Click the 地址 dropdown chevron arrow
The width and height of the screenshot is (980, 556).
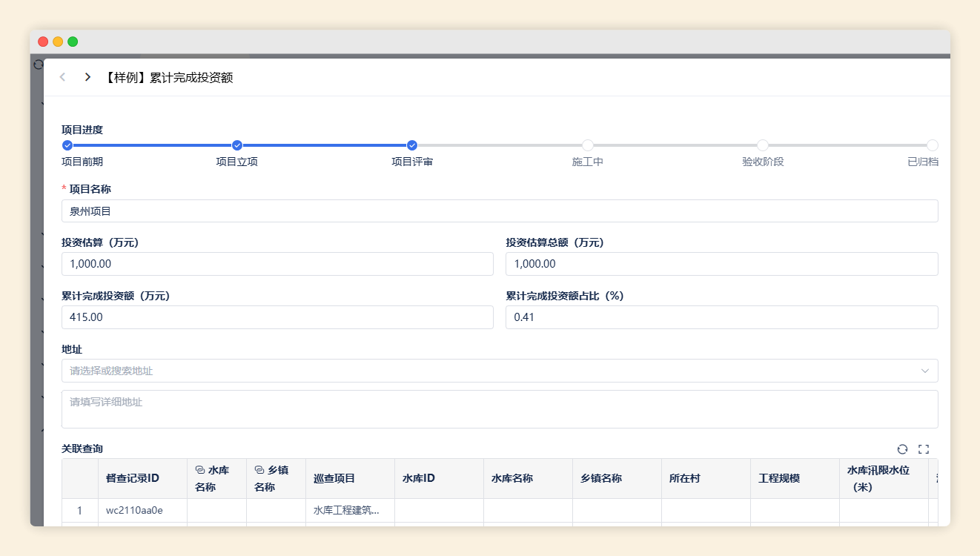click(x=924, y=371)
